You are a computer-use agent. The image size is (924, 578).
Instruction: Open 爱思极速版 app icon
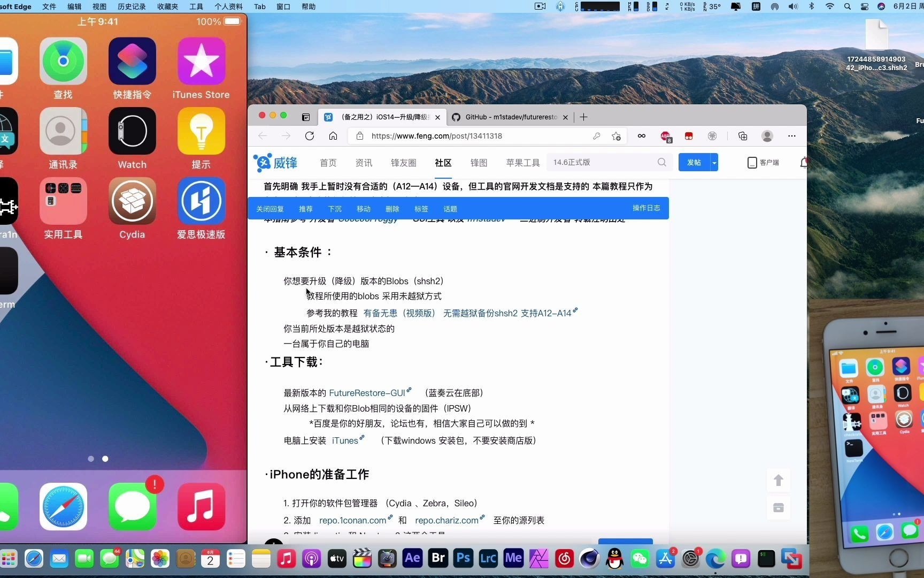(201, 201)
